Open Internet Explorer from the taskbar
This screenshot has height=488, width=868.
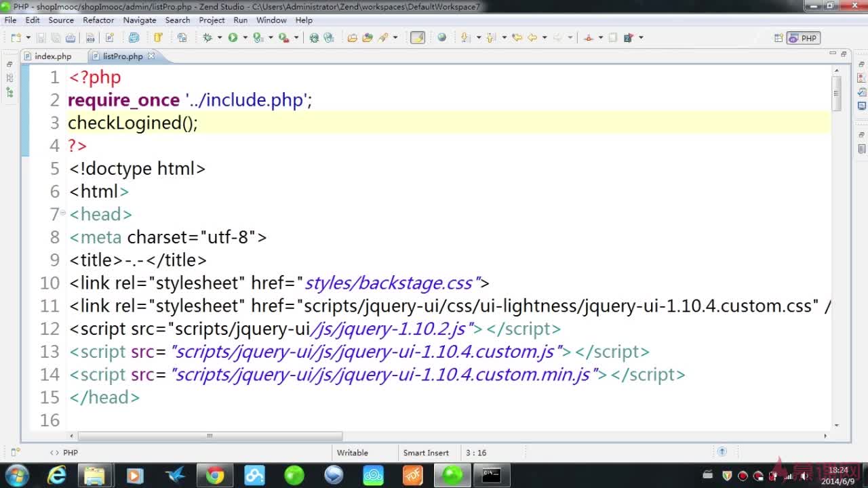coord(56,475)
